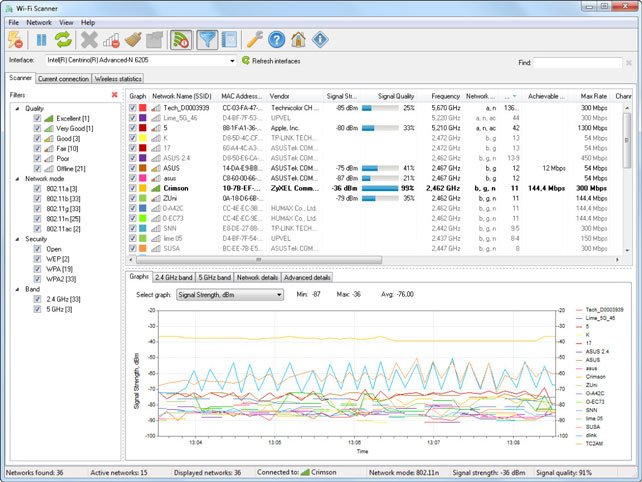Toggle the 802.11ac [2] filter checkbox
Viewport: 642px width, 482px height.
click(37, 229)
